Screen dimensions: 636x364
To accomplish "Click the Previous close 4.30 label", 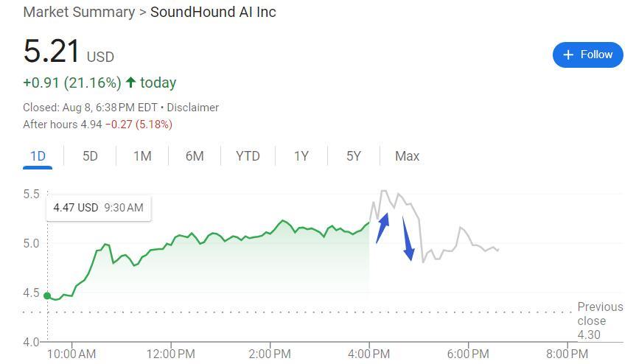I will click(x=600, y=321).
